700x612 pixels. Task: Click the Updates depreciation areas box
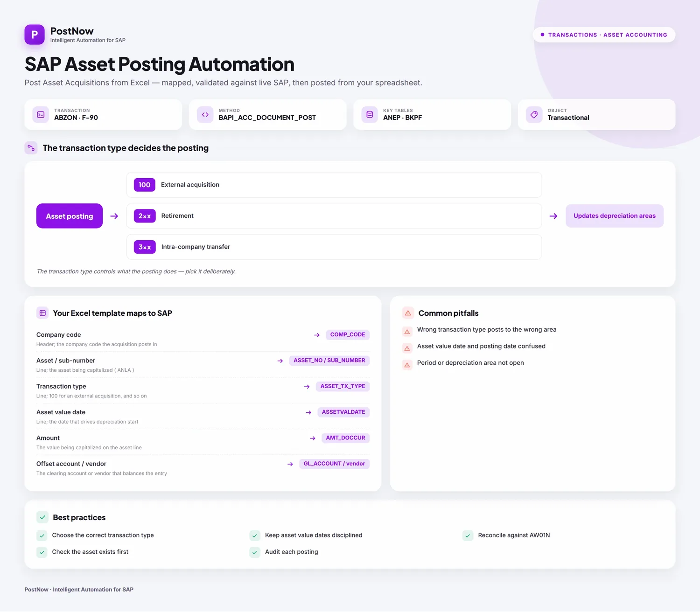tap(615, 216)
